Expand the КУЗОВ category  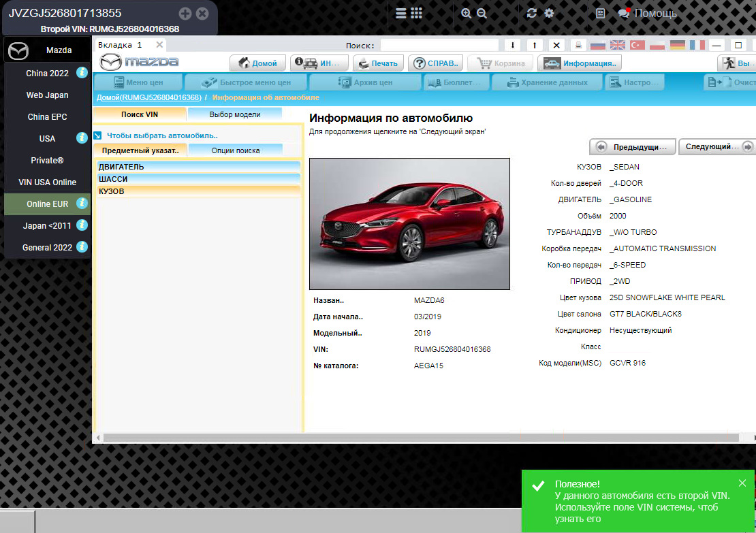[198, 191]
